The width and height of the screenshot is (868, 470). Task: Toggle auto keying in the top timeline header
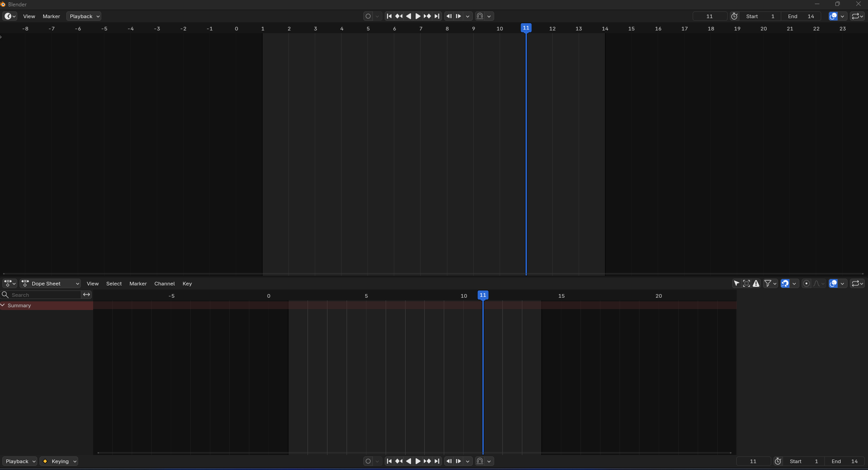tap(368, 16)
